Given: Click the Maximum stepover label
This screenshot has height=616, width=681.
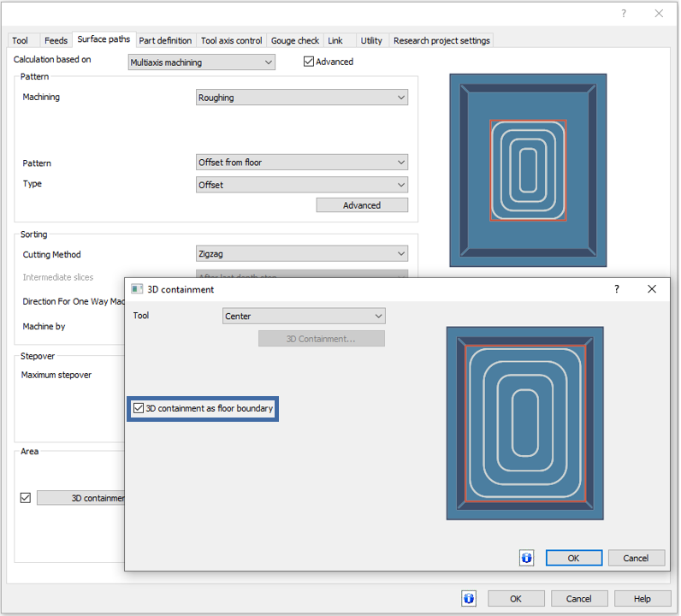Looking at the screenshot, I should (56, 375).
